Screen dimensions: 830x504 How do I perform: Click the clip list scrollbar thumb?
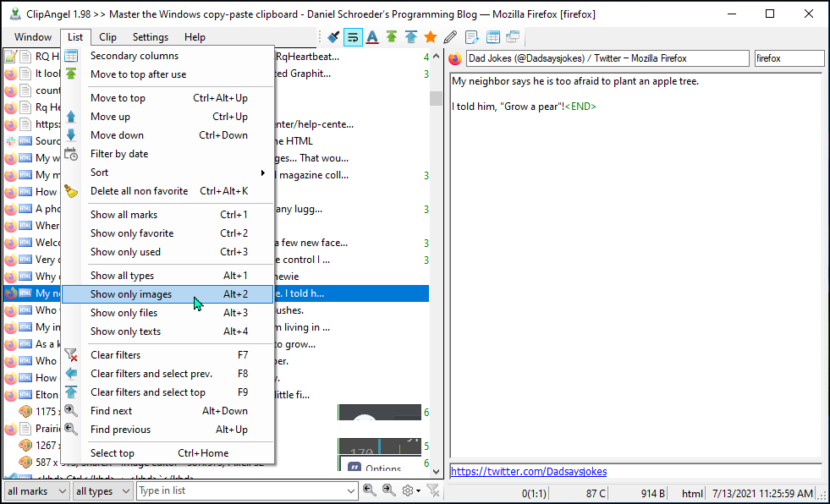[x=437, y=98]
